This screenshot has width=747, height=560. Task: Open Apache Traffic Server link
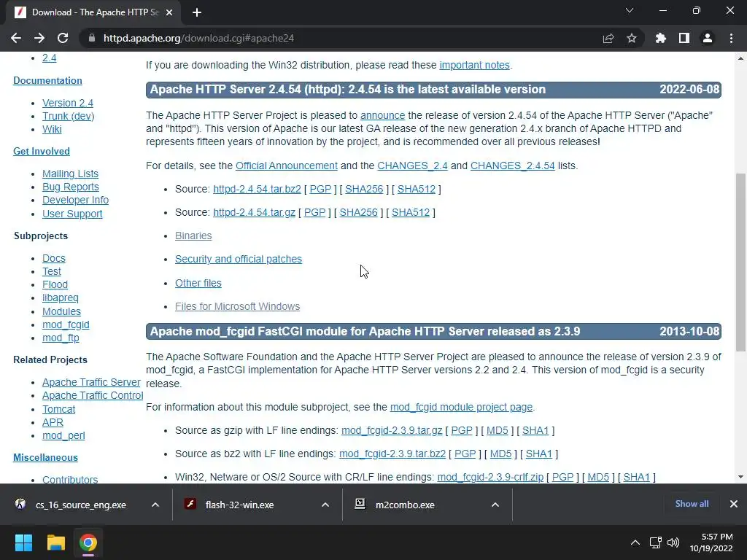point(91,382)
